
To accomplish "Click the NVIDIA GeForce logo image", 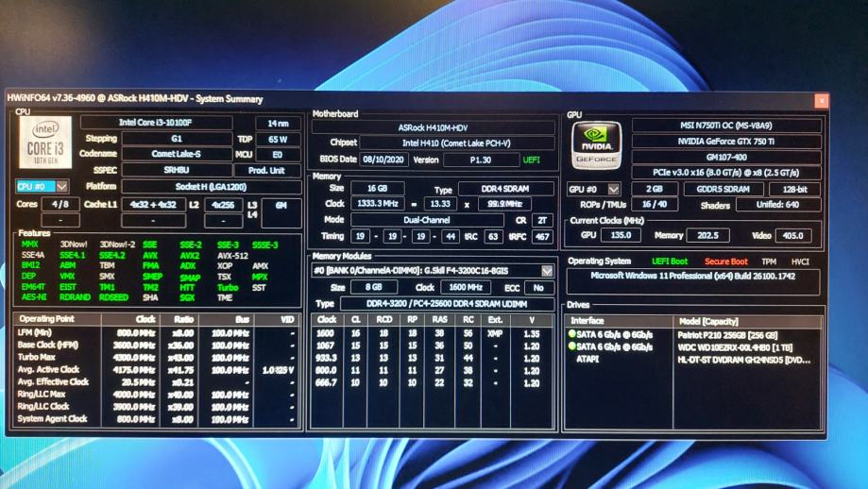I will click(x=596, y=145).
